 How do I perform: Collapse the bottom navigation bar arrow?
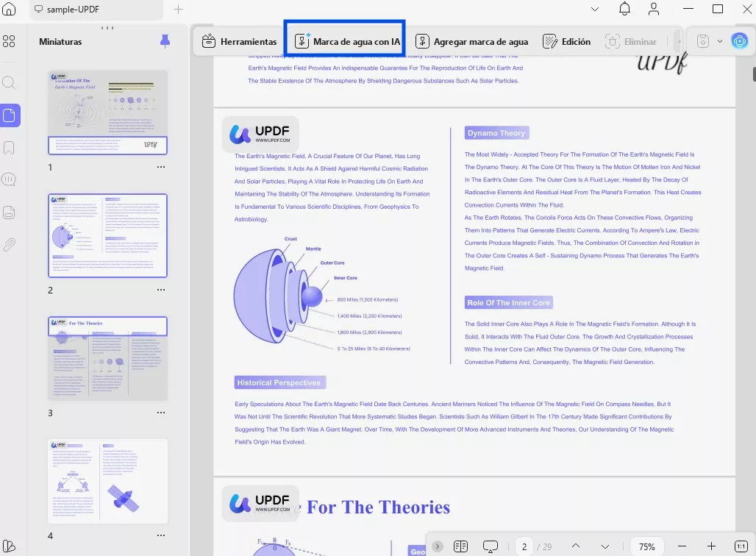tap(438, 546)
